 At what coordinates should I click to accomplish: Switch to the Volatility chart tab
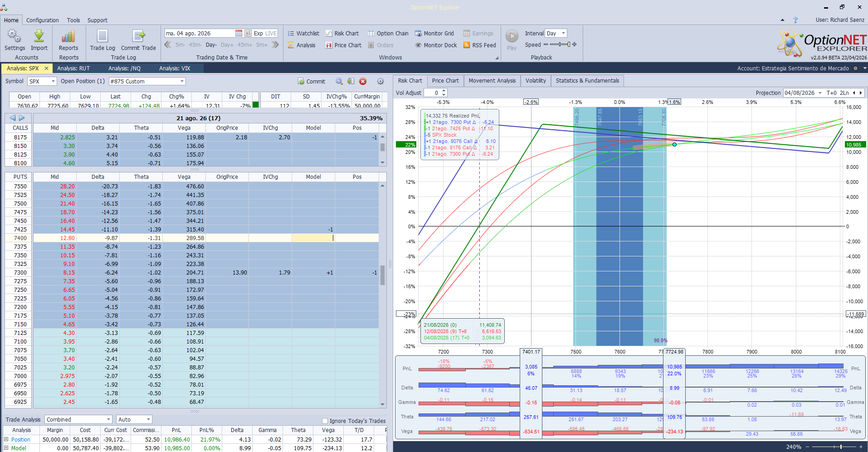[536, 81]
